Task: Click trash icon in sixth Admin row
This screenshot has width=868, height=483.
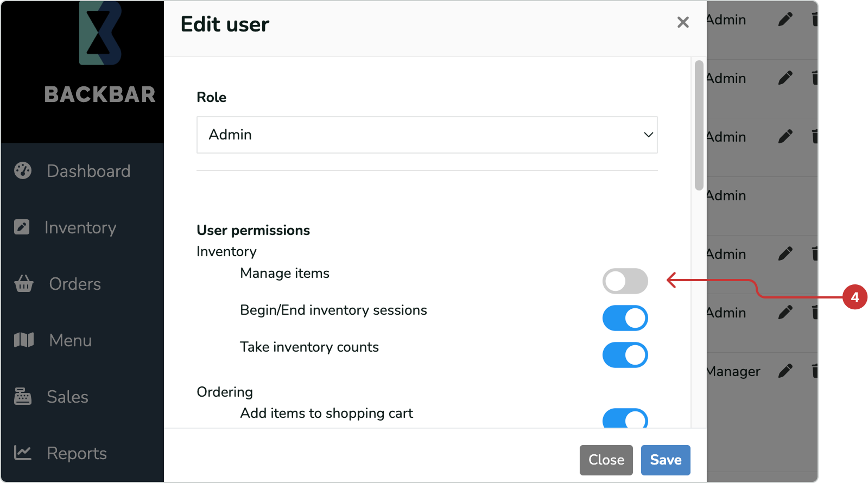Action: pos(814,312)
